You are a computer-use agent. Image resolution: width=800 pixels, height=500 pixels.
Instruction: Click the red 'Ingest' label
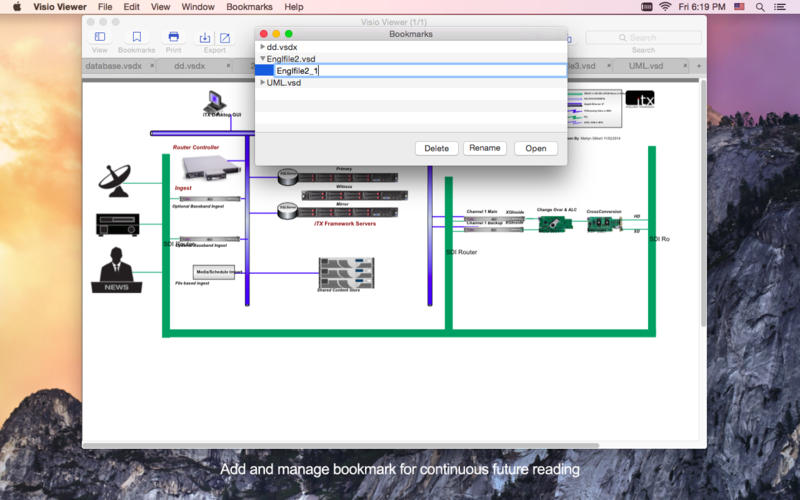click(x=183, y=188)
